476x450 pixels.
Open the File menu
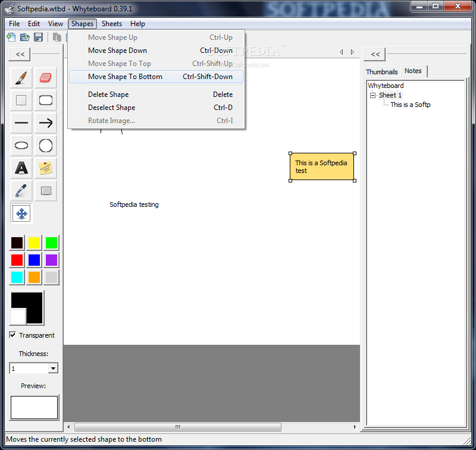click(14, 24)
